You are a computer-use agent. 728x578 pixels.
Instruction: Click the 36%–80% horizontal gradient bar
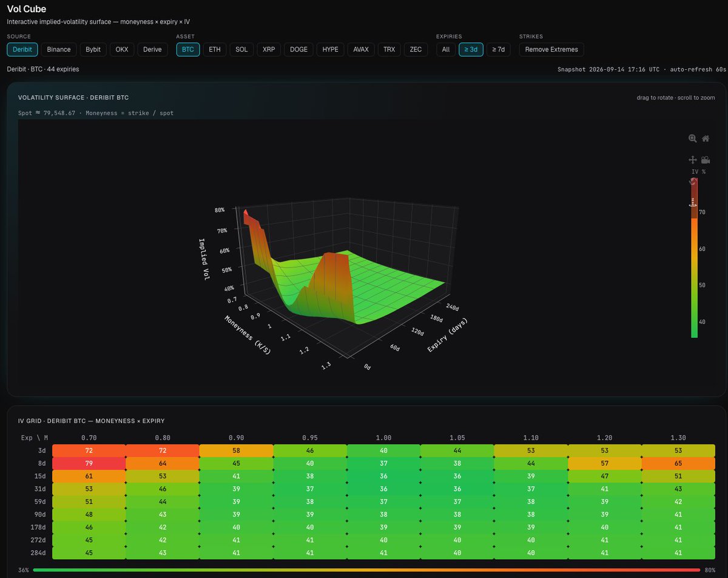click(366, 570)
